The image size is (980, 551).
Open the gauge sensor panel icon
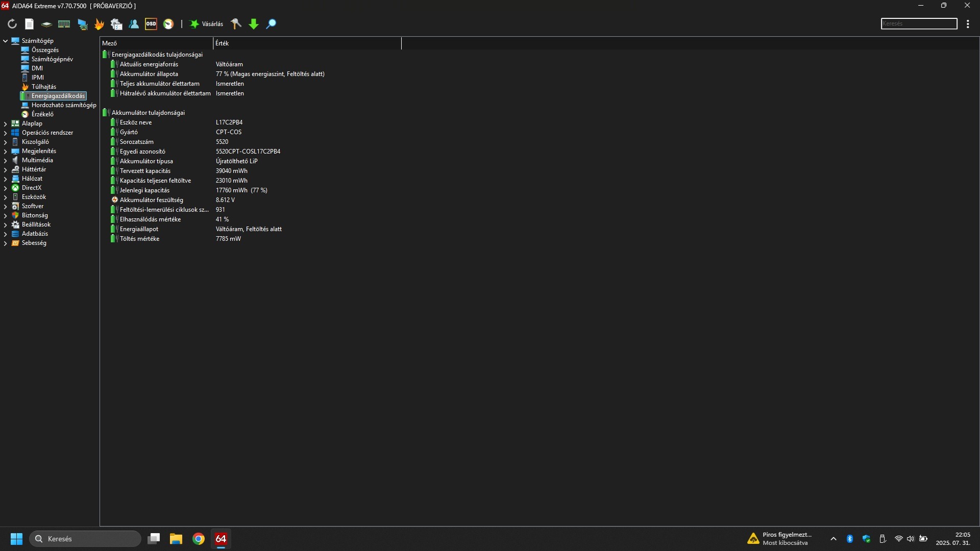click(168, 24)
